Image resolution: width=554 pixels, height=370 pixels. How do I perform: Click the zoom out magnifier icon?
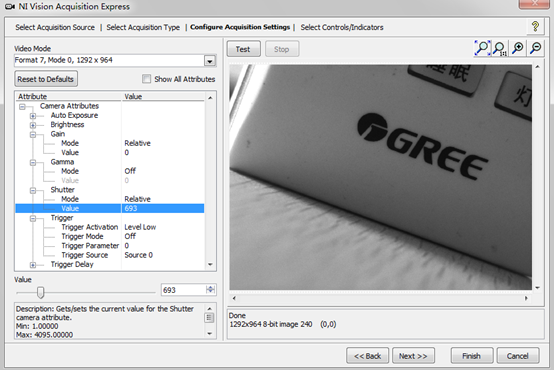pos(536,48)
